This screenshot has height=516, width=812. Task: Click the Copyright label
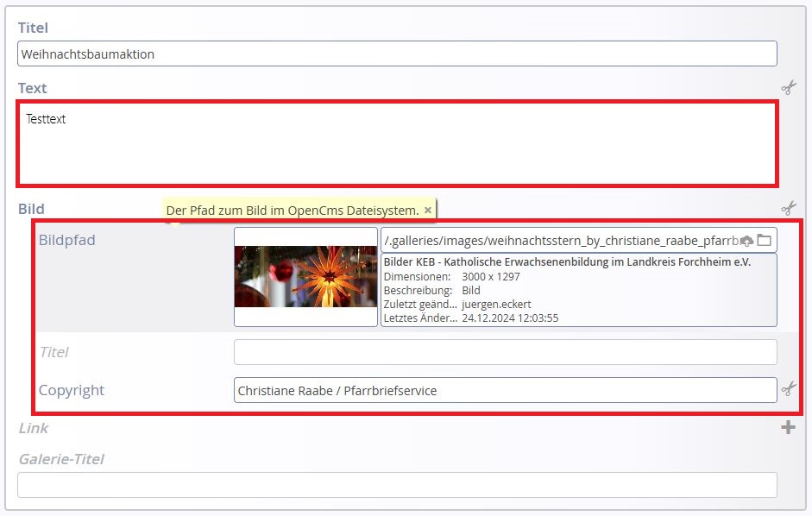click(x=72, y=390)
